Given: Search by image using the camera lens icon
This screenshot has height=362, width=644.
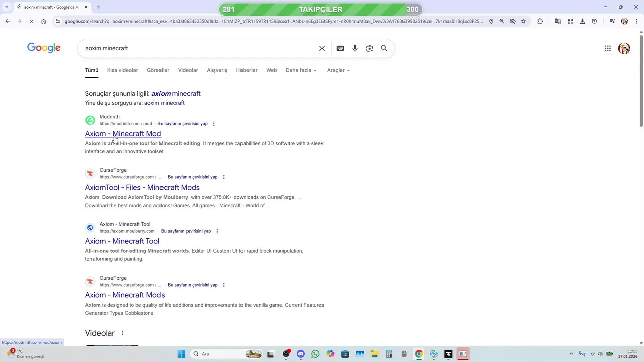Looking at the screenshot, I should (370, 48).
